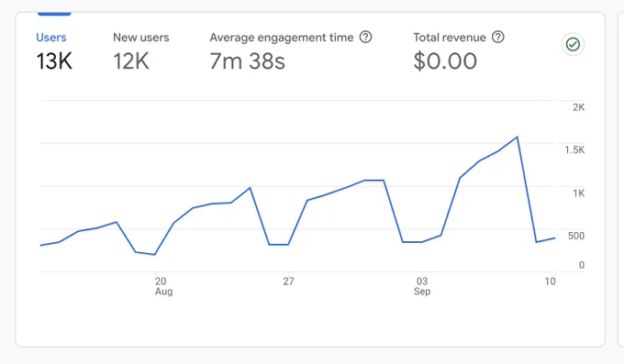This screenshot has width=624, height=364.
Task: Click the 500 y-axis label
Action: 576,236
